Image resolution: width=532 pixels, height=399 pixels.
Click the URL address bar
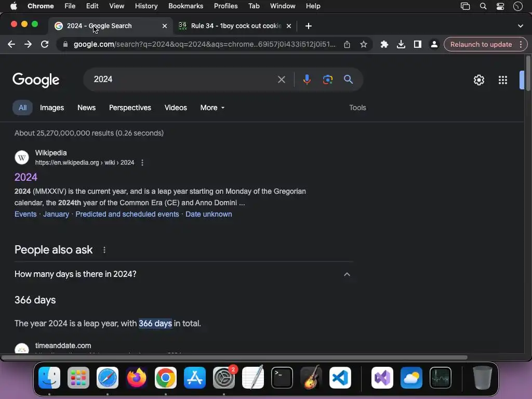coord(204,45)
